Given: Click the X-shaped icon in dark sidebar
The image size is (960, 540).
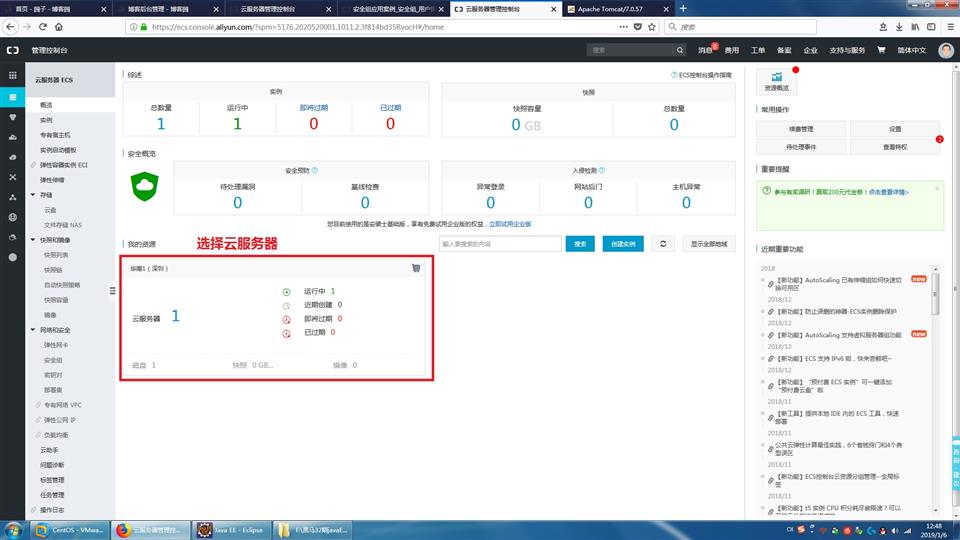Looking at the screenshot, I should (12, 177).
